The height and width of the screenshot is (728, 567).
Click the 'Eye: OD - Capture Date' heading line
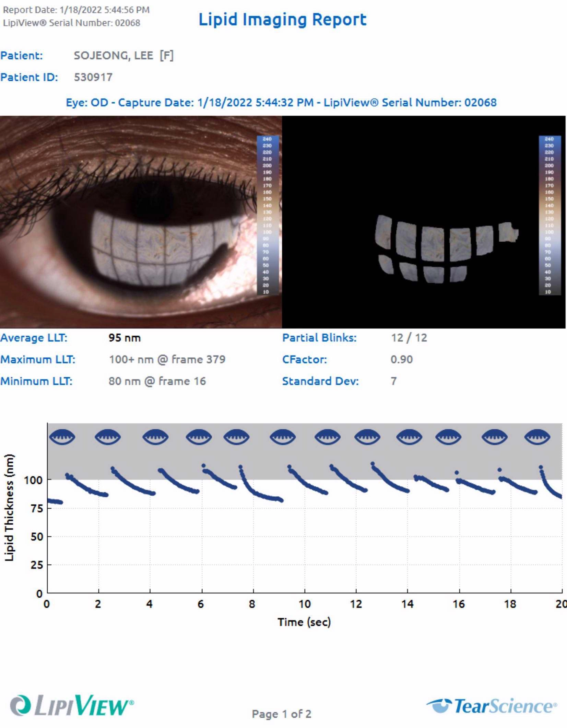pyautogui.click(x=281, y=103)
